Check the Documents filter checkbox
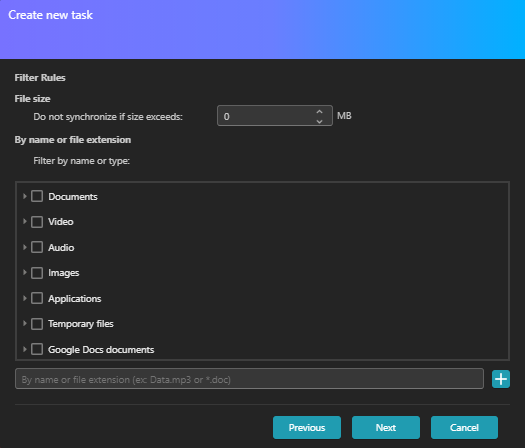The image size is (525, 448). 37,196
